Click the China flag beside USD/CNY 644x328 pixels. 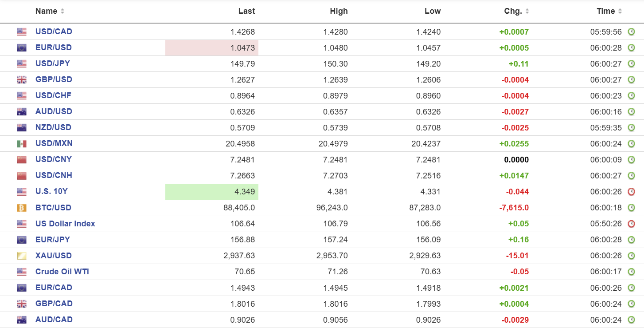21,160
